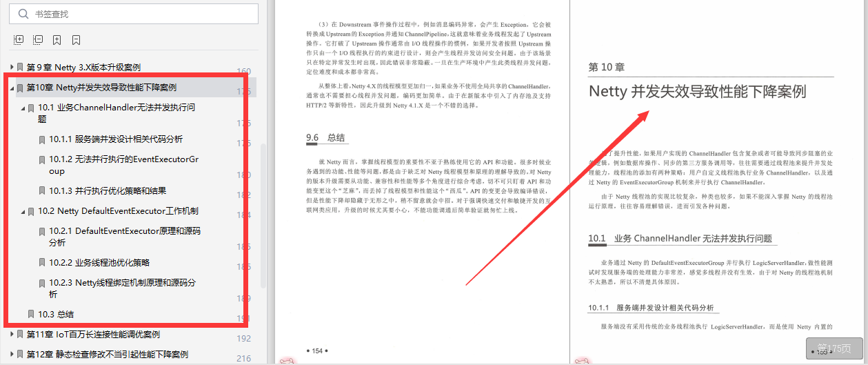Focus the 书签查找 search field
868x365 pixels.
(x=134, y=14)
